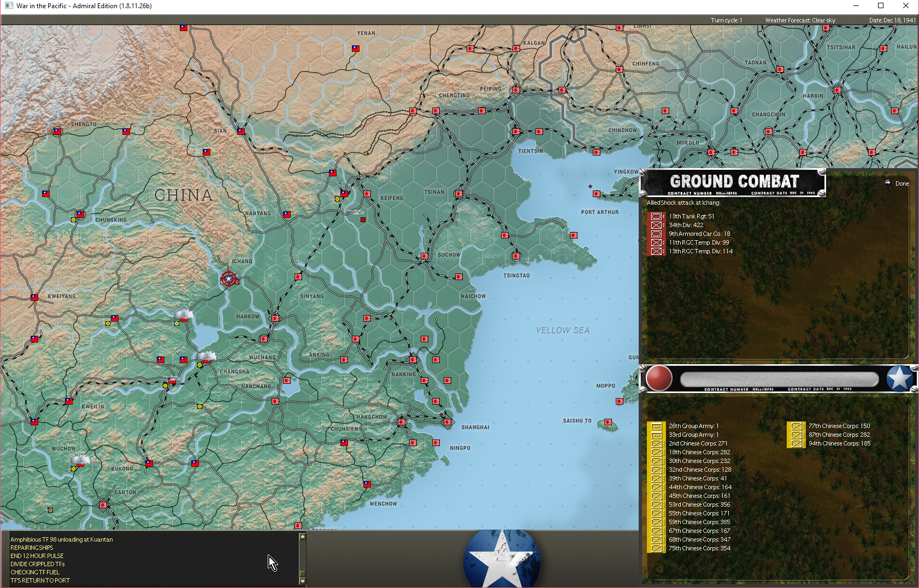919x588 pixels.
Task: Click '87th Chinese Corps: 282' entry
Action: (x=839, y=435)
